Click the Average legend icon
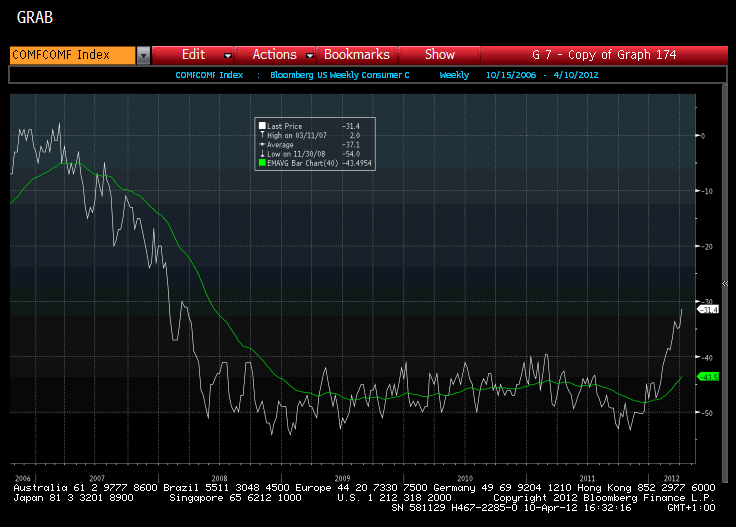This screenshot has width=736, height=527. coord(262,144)
